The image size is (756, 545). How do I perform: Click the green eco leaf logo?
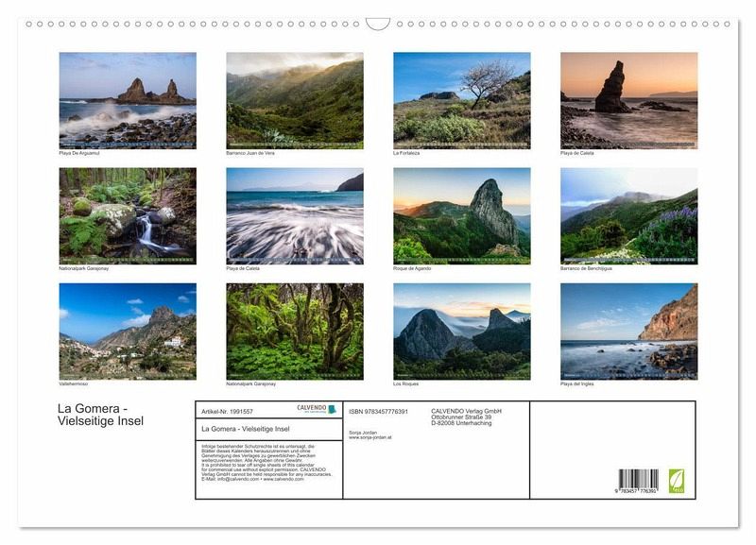pos(676,481)
